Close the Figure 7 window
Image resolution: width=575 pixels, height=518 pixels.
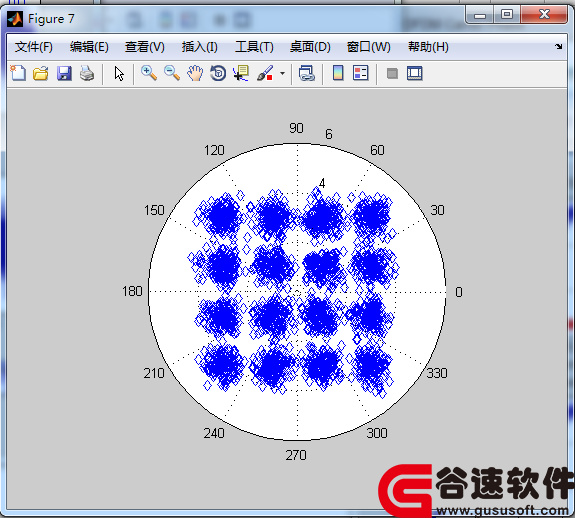[544, 14]
